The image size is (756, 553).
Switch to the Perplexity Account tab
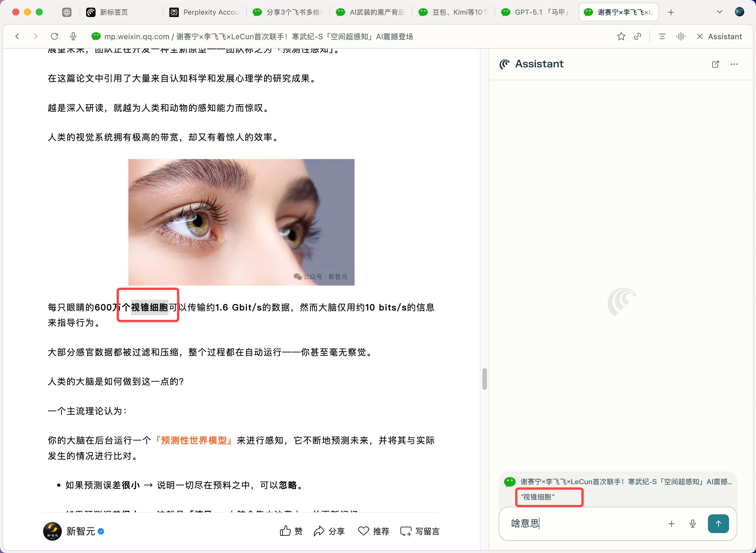[205, 12]
